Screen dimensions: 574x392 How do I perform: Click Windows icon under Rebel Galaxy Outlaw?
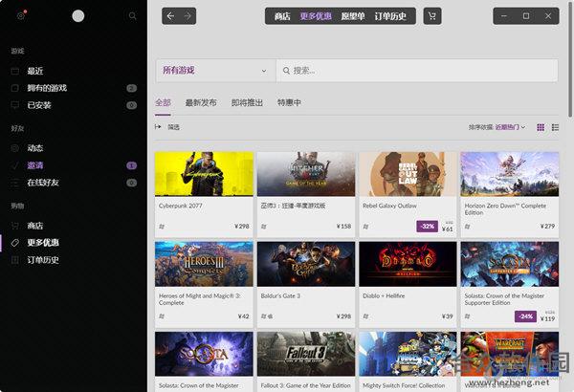365,227
